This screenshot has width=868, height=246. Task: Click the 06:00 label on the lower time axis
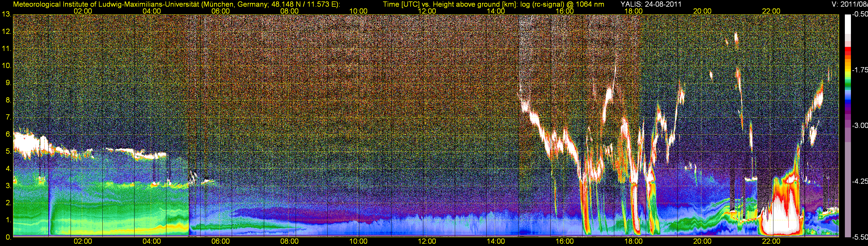220,241
